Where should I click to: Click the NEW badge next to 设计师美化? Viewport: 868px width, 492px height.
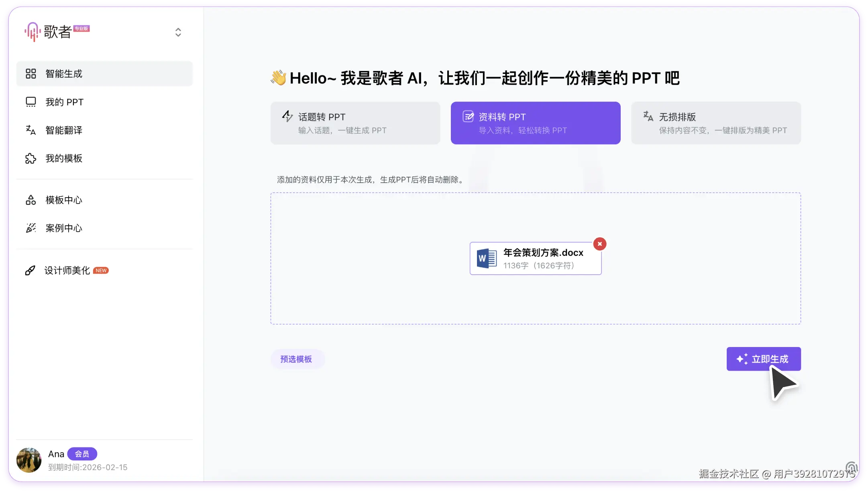click(x=101, y=270)
